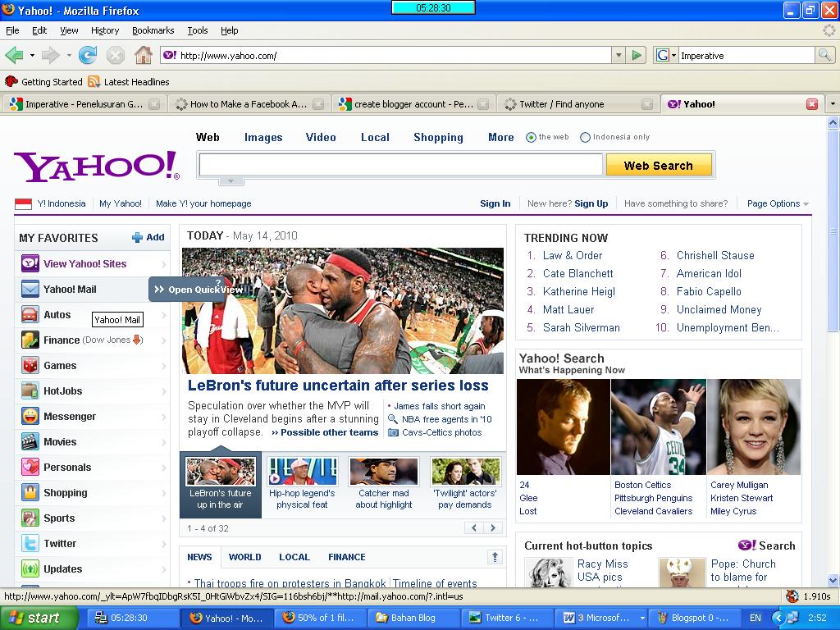Expand search suggestions arrow under search box
The width and height of the screenshot is (840, 630).
[x=231, y=181]
